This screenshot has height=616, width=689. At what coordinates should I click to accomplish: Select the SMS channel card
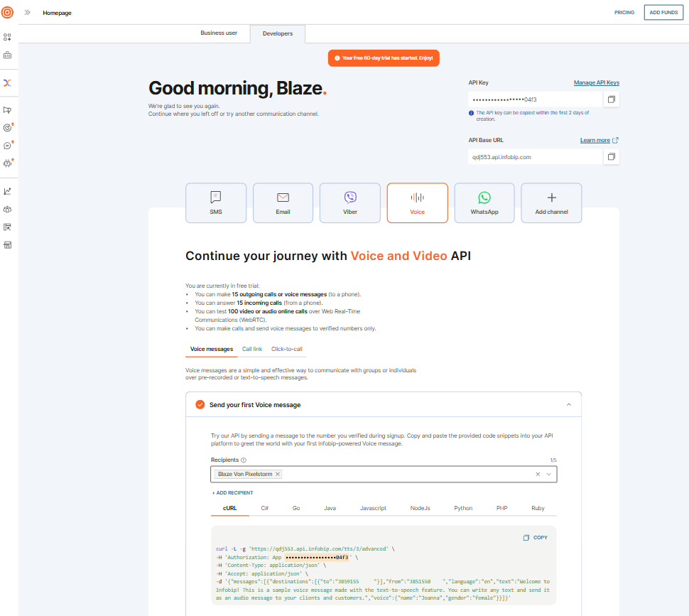216,203
